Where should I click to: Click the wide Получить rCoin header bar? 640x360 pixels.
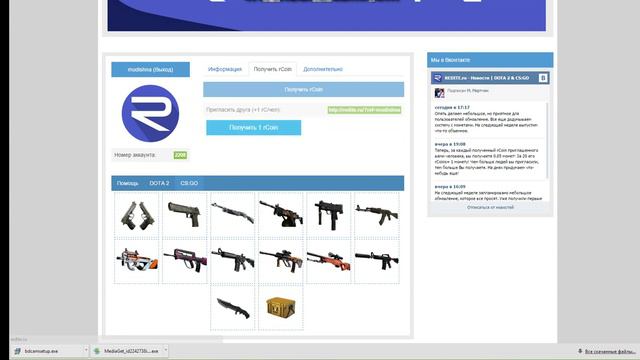304,89
